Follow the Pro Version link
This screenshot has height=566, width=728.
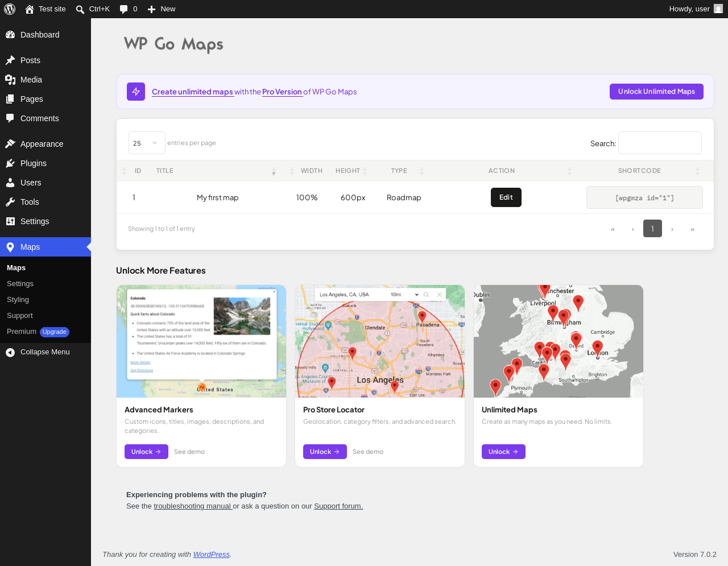[x=282, y=92]
